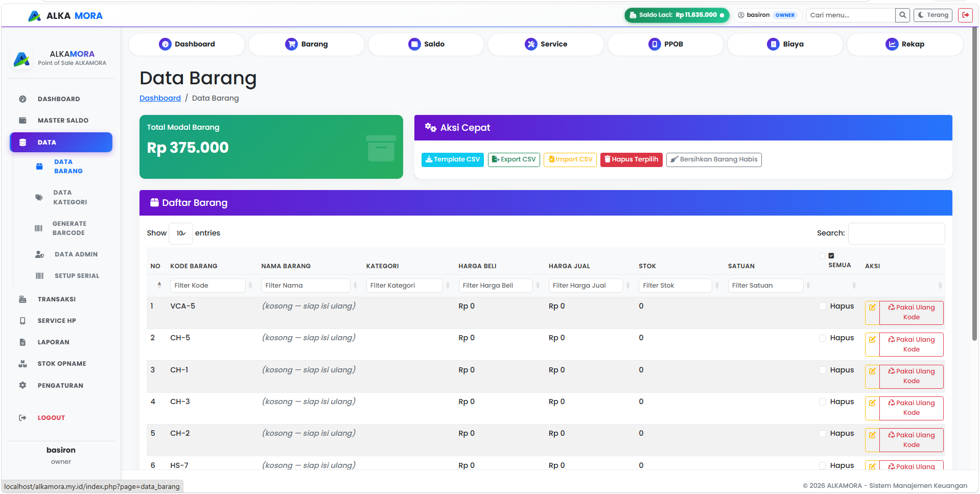Screen dimensions: 980x494
Task: Click Pakai Ulang Kode for CH-3
Action: [911, 408]
